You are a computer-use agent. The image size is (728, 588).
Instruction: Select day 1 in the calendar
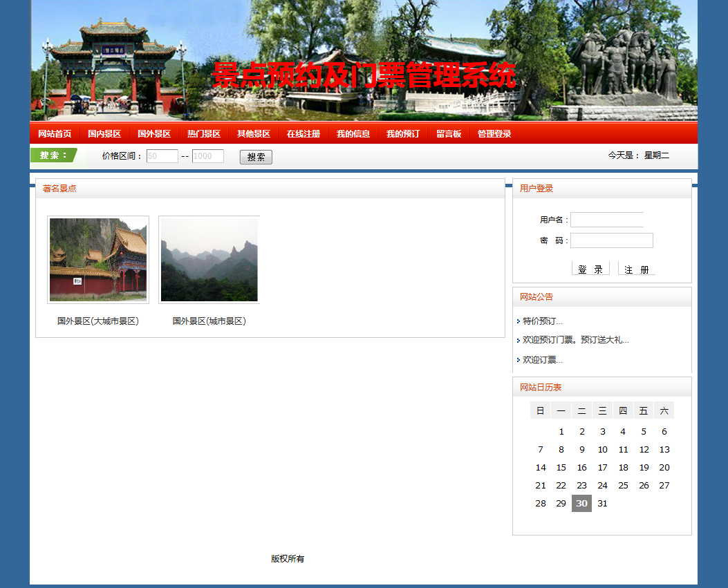pyautogui.click(x=561, y=432)
